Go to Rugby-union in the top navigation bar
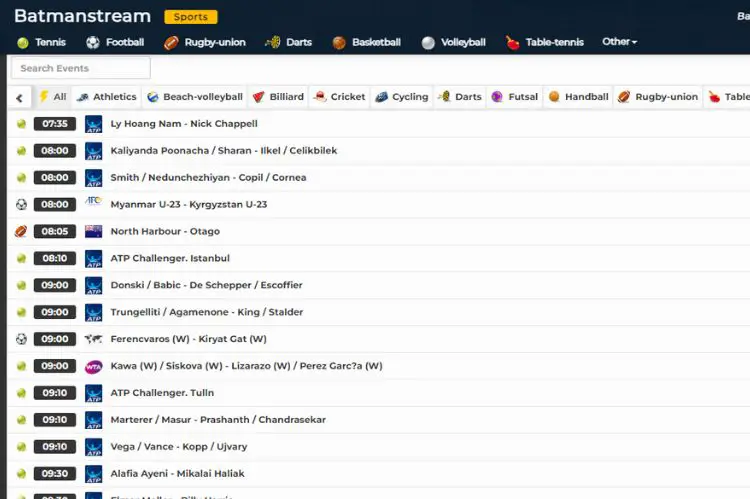750x499 pixels. coord(205,43)
